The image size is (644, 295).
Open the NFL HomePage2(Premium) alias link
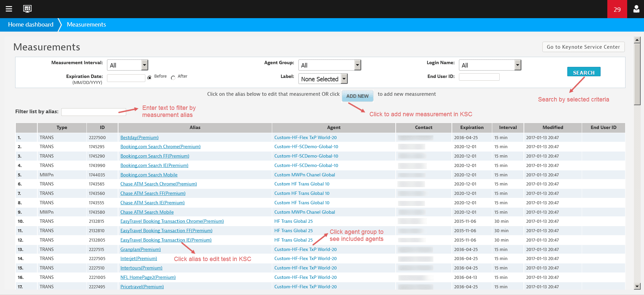(x=148, y=277)
